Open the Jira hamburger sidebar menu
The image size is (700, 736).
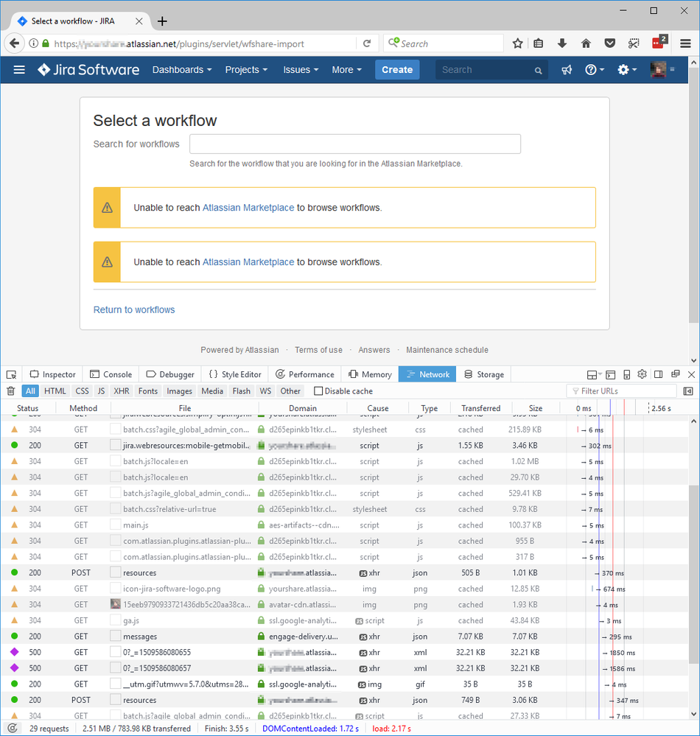[x=19, y=70]
